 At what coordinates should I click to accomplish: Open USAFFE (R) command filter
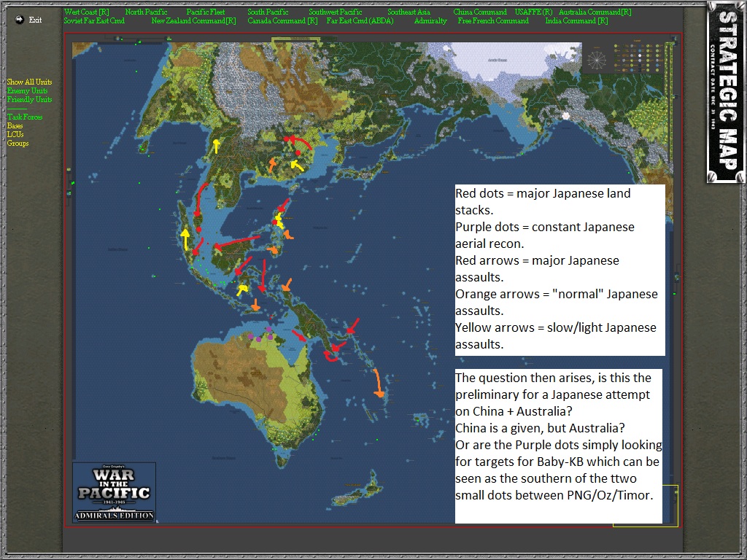tap(533, 12)
